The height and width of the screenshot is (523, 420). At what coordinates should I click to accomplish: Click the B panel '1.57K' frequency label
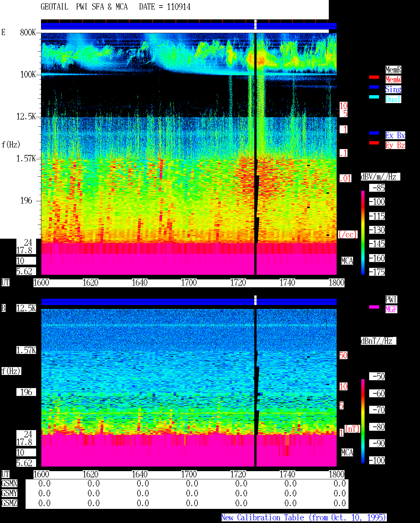[26, 350]
